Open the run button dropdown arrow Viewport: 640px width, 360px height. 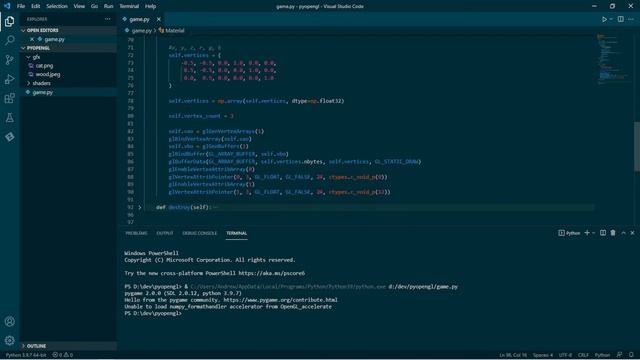pyautogui.click(x=611, y=19)
